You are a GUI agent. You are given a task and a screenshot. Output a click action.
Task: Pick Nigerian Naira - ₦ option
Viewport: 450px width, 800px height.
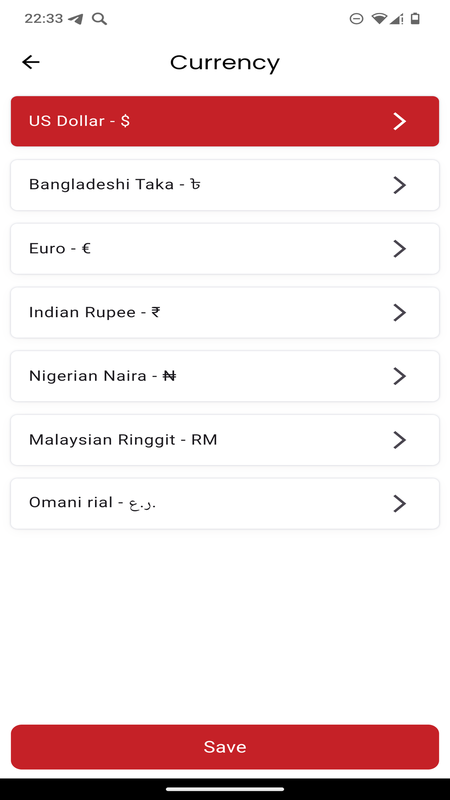point(225,376)
